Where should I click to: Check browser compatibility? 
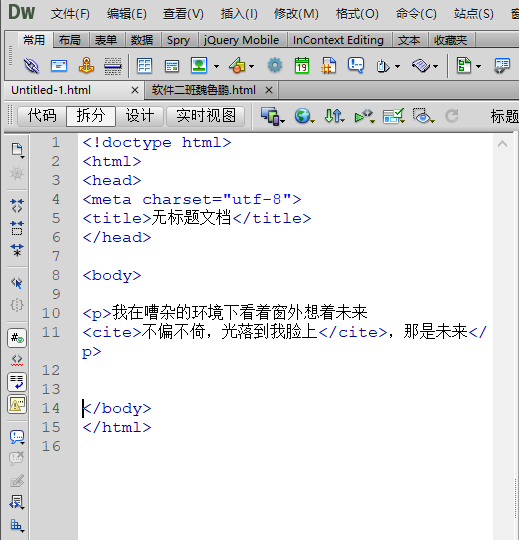[393, 116]
